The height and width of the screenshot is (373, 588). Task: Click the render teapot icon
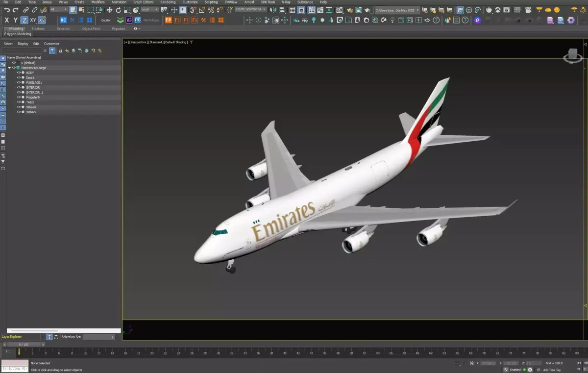(489, 10)
